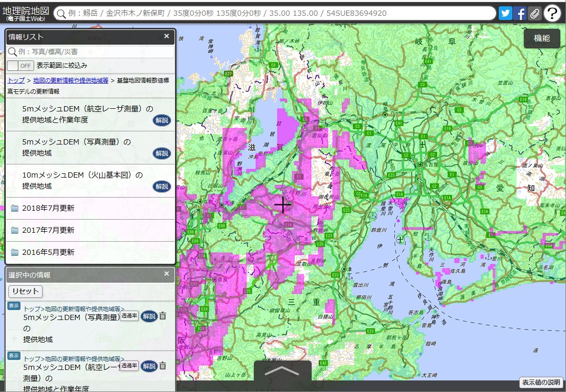The width and height of the screenshot is (566, 392).
Task: Open the 機能 menu
Action: [x=542, y=38]
